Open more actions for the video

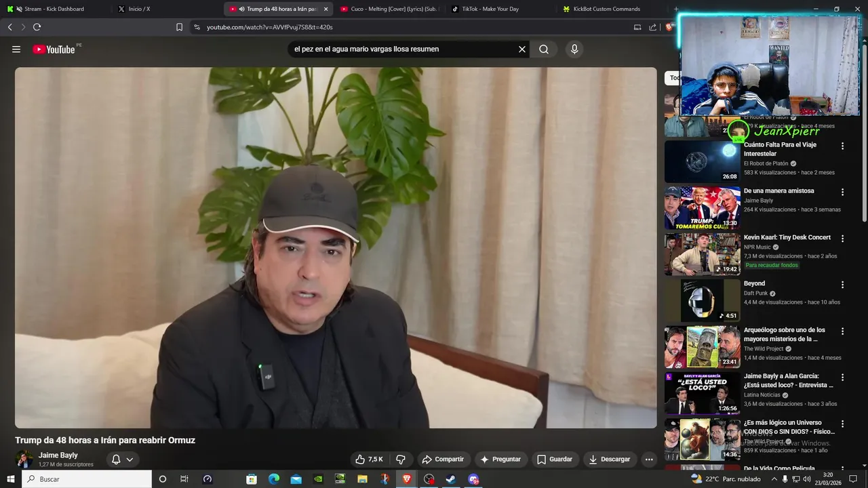coord(649,460)
